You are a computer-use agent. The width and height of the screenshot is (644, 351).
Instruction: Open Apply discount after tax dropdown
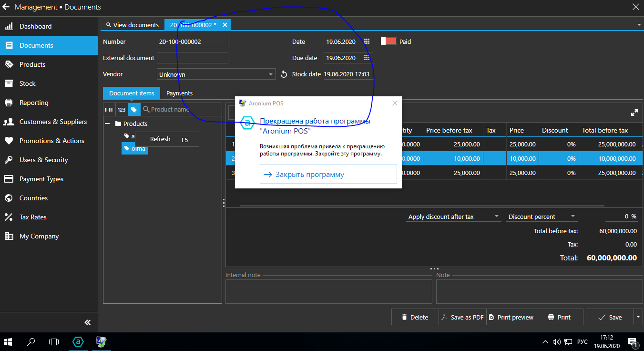[x=496, y=217]
